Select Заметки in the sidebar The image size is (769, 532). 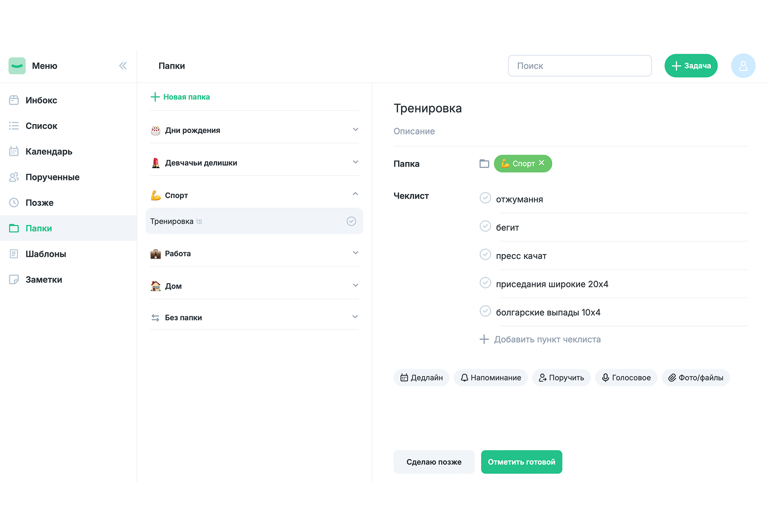tap(44, 279)
